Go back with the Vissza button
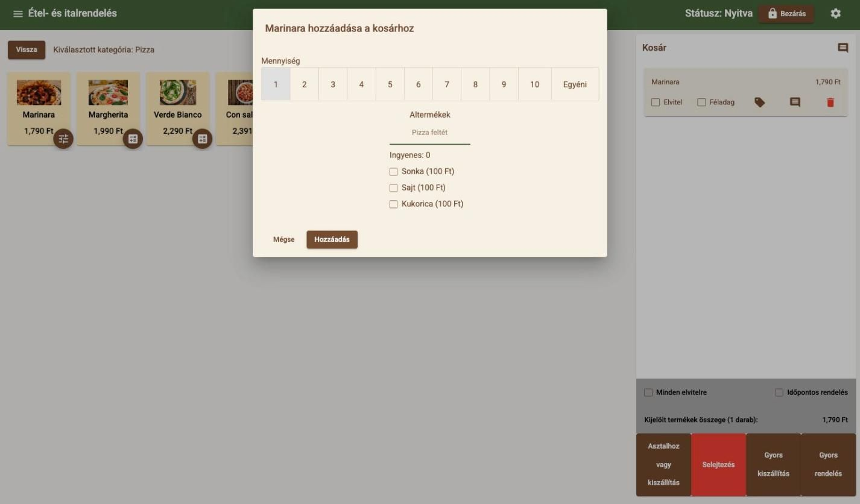Viewport: 860px width, 504px height. tap(27, 49)
